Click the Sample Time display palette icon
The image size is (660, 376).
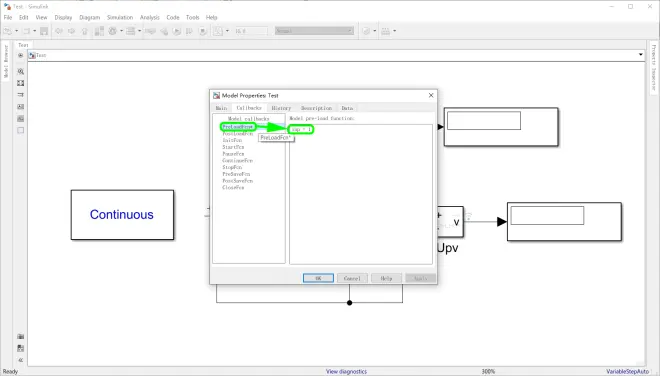coord(20,95)
